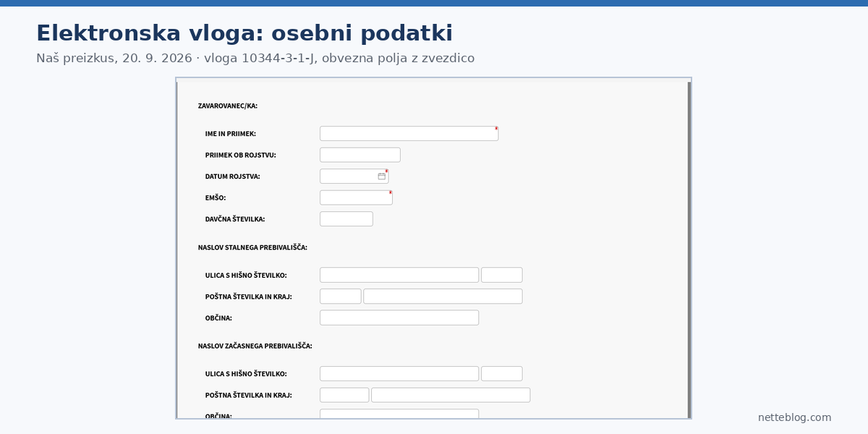
Task: Click the EMŠO label text
Action: point(216,197)
